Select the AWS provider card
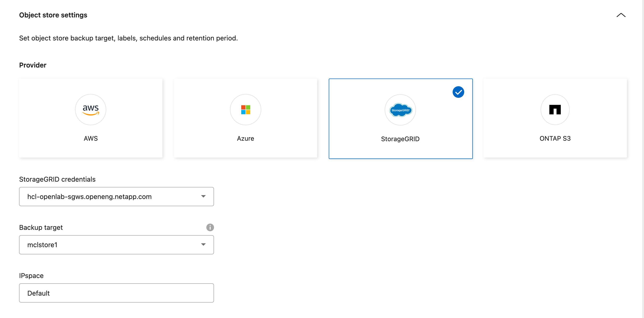Viewport: 644px width, 318px height. pos(91,118)
